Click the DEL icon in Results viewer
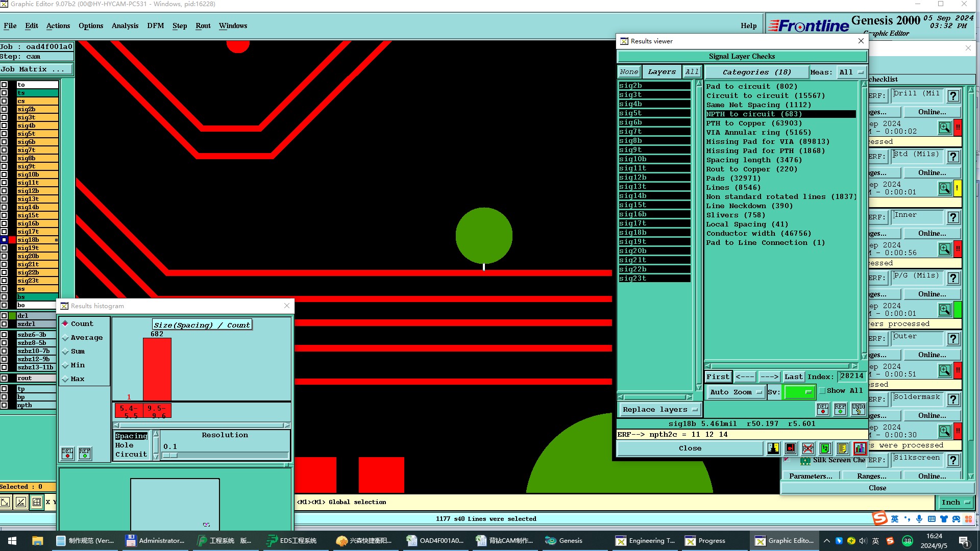980x551 pixels. point(823,409)
